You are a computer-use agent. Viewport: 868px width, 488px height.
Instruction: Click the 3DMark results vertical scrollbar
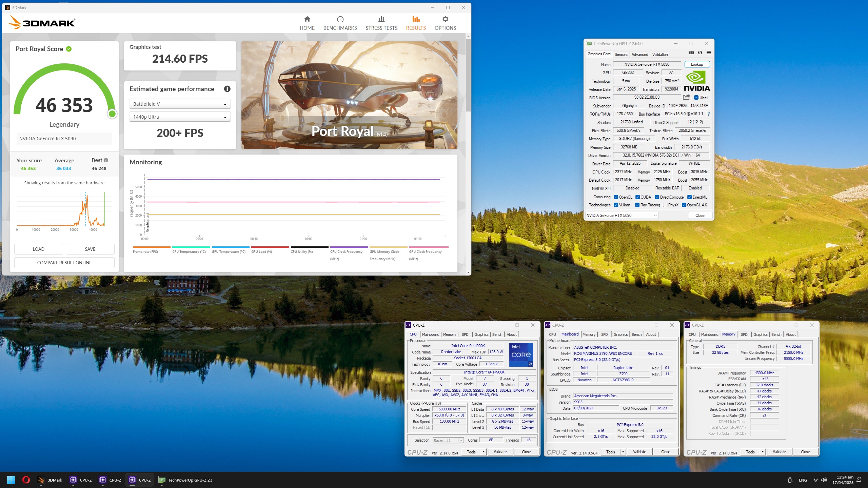[x=468, y=75]
